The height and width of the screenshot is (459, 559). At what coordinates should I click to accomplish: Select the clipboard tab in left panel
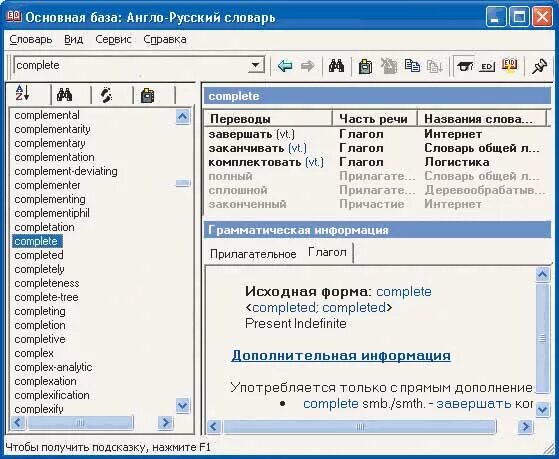147,95
